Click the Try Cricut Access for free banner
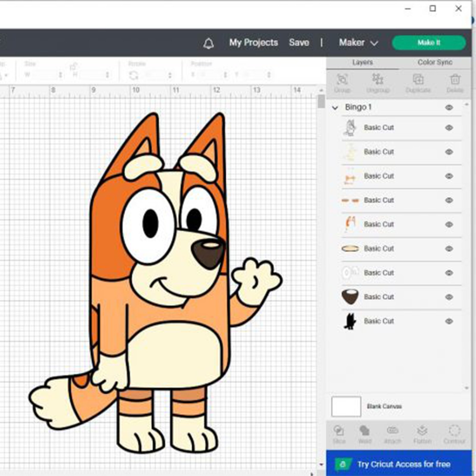This screenshot has height=476, width=476. click(399, 464)
